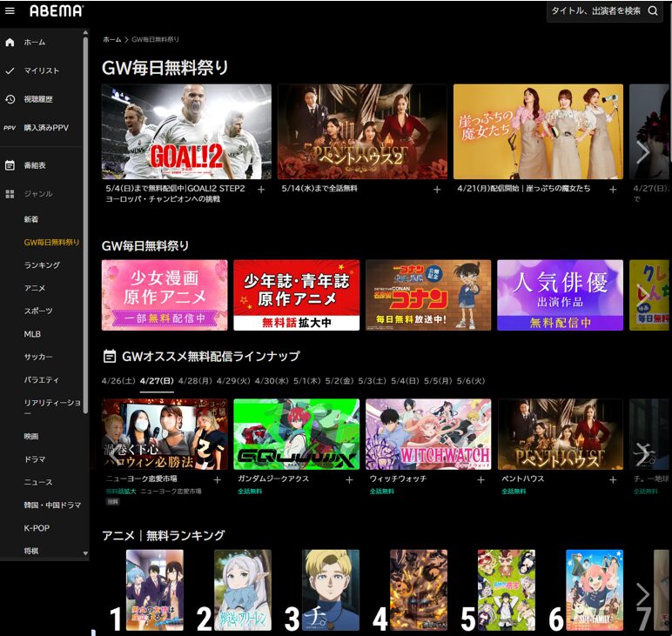Click sidebar scrollbar up arrow
This screenshot has width=672, height=636.
[85, 32]
